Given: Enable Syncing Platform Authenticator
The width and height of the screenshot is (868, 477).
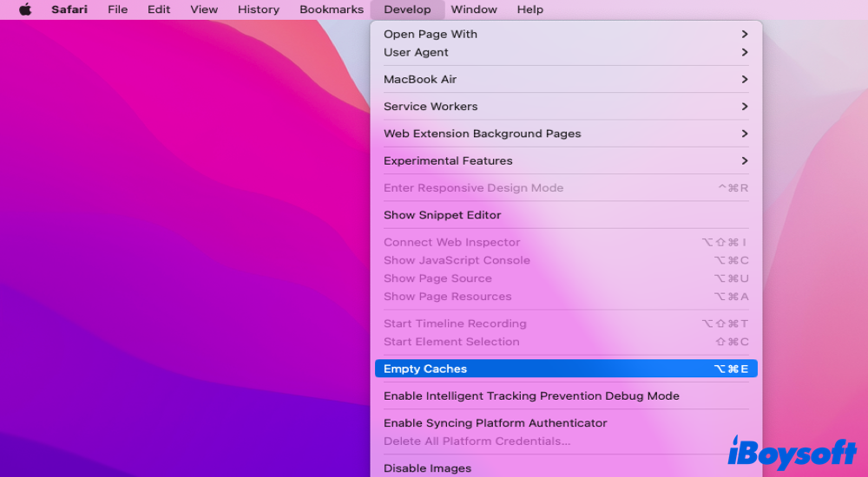Looking at the screenshot, I should pos(495,423).
